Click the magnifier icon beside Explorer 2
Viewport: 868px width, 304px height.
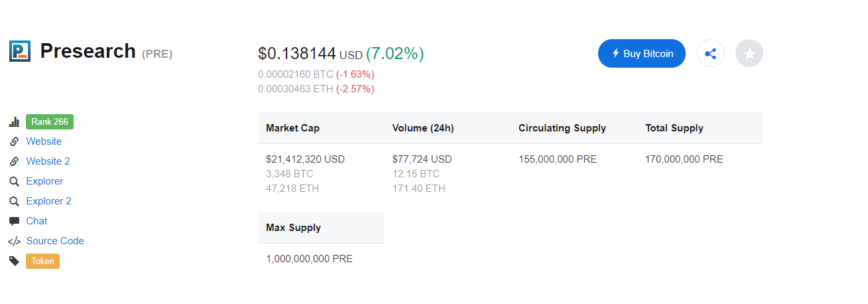tap(14, 201)
